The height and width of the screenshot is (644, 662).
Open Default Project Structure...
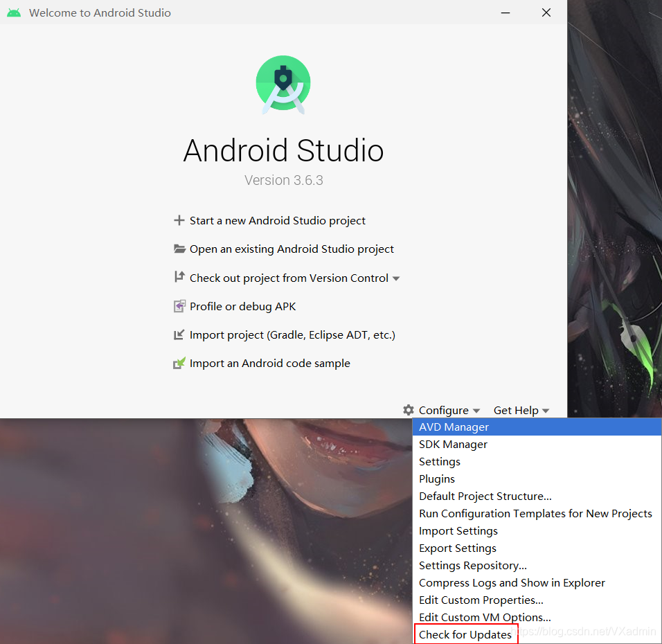coord(537,497)
